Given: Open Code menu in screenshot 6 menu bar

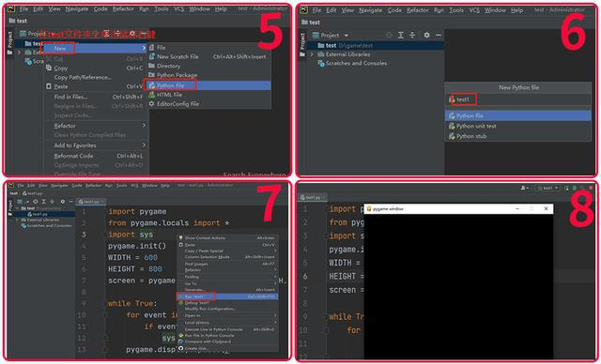Looking at the screenshot, I should coord(394,10).
